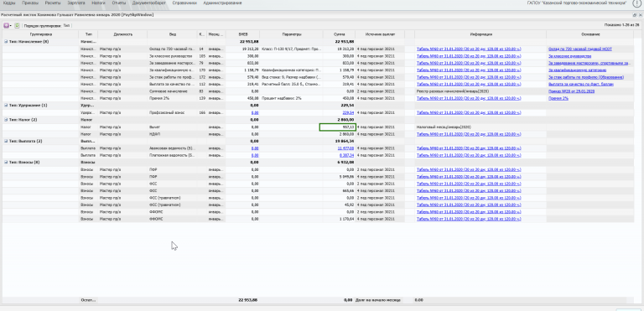
Task: Click the green refresh icon in toolbar
Action: coord(18,25)
